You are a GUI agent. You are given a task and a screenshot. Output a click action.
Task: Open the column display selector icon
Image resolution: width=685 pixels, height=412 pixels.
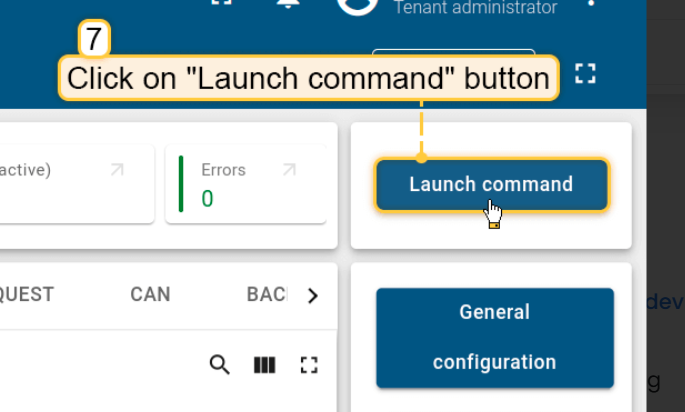pyautogui.click(x=264, y=365)
